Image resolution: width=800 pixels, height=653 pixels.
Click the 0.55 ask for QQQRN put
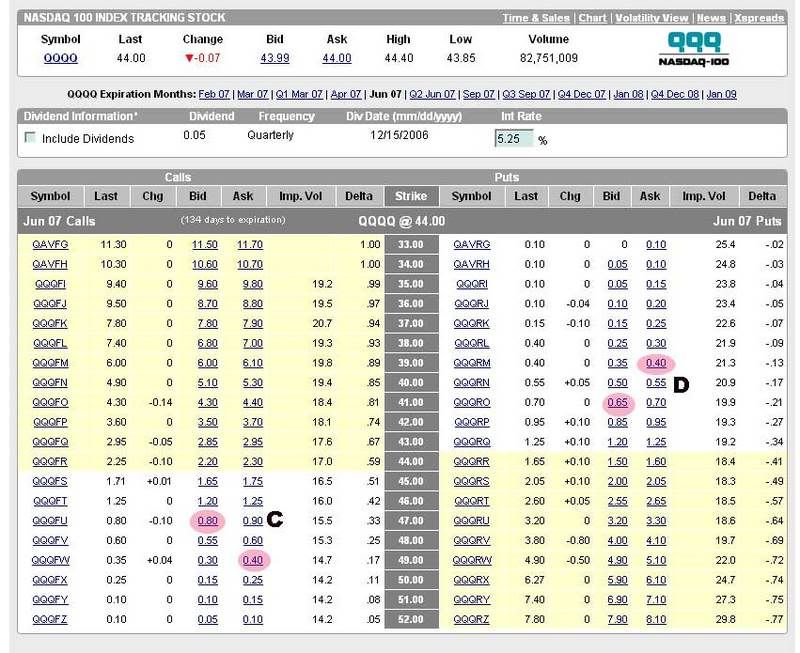click(656, 383)
